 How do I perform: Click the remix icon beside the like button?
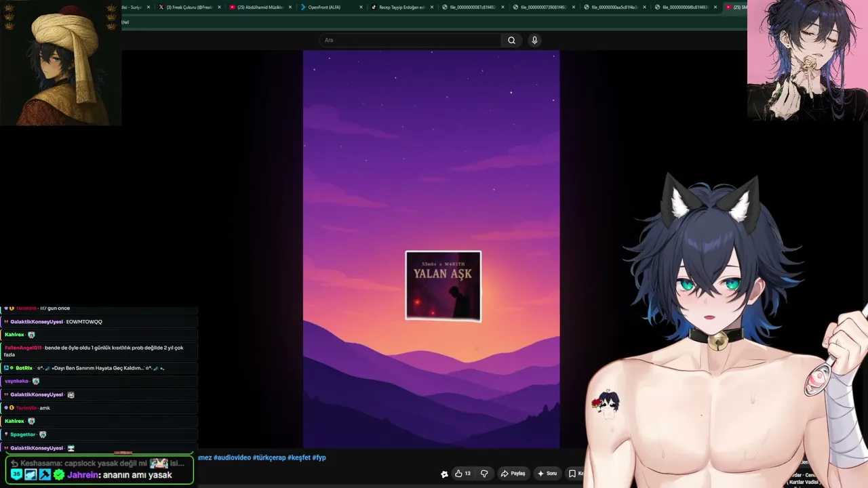pyautogui.click(x=444, y=474)
